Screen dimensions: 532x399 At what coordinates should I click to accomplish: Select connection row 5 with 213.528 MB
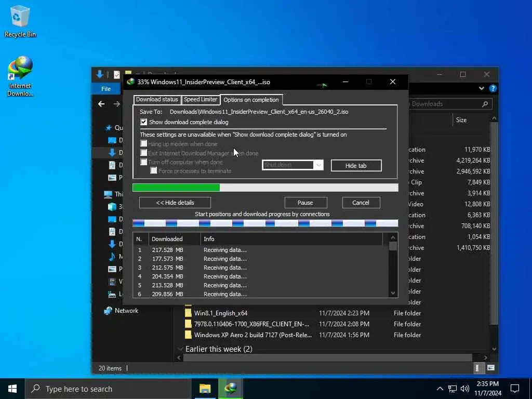pyautogui.click(x=261, y=285)
